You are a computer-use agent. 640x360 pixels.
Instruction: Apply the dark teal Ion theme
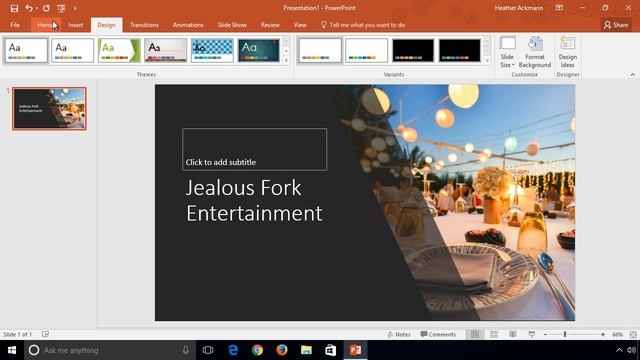pyautogui.click(x=259, y=51)
